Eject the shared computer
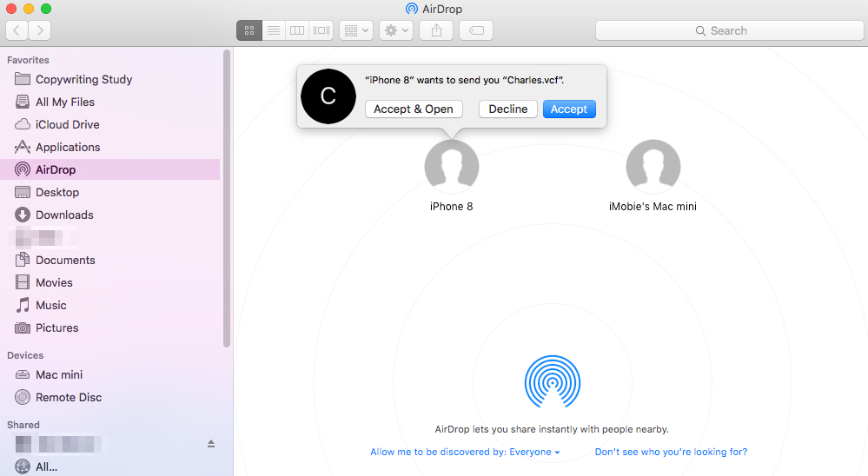This screenshot has height=476, width=868. (211, 443)
